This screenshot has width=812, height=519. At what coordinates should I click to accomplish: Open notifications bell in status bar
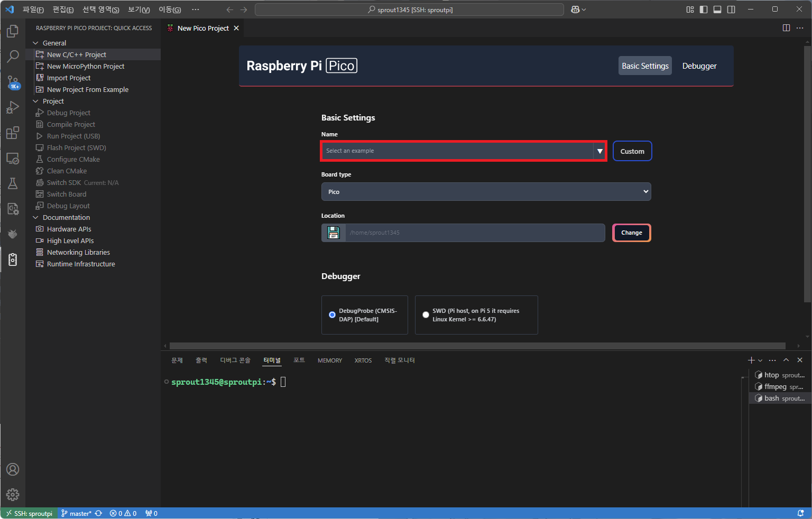coord(801,513)
